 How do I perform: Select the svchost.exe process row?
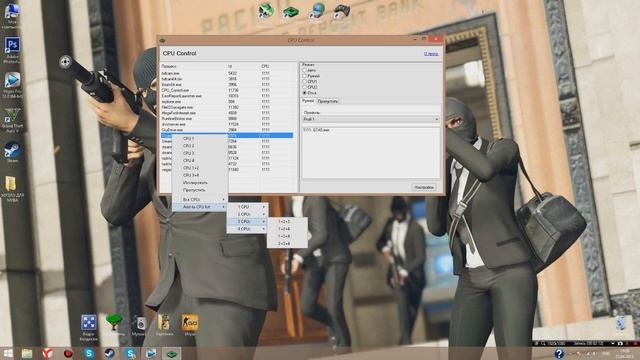[x=227, y=124]
